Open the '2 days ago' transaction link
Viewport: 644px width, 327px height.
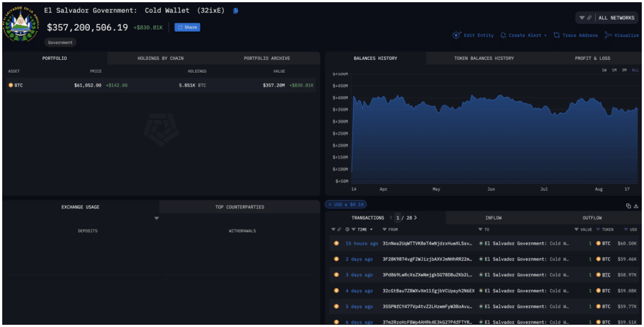(359, 259)
